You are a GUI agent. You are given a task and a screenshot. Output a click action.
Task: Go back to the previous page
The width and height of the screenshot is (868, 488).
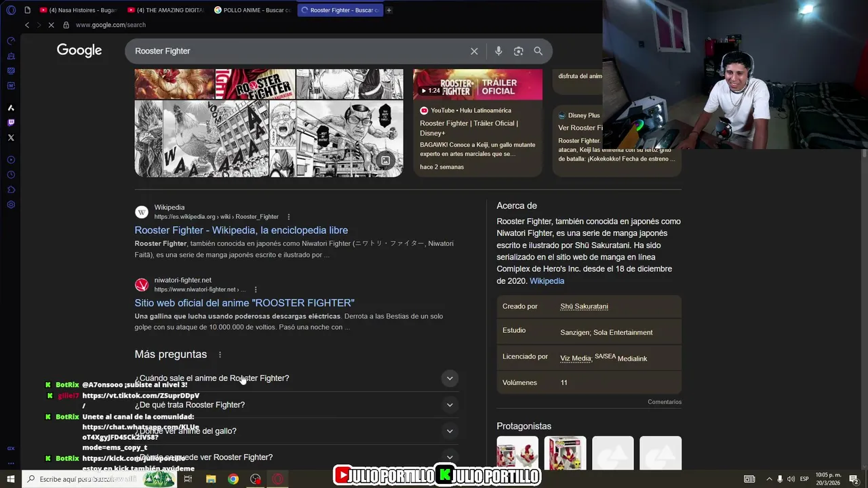pyautogui.click(x=27, y=25)
